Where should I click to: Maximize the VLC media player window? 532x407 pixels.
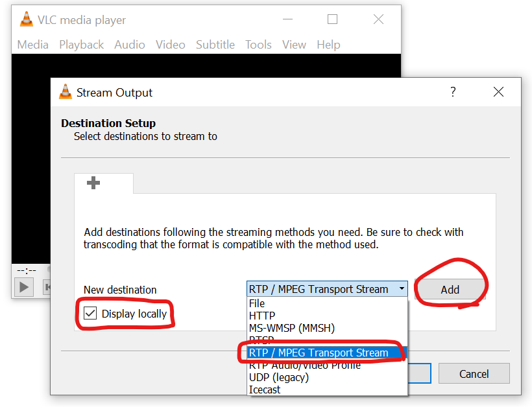point(332,19)
